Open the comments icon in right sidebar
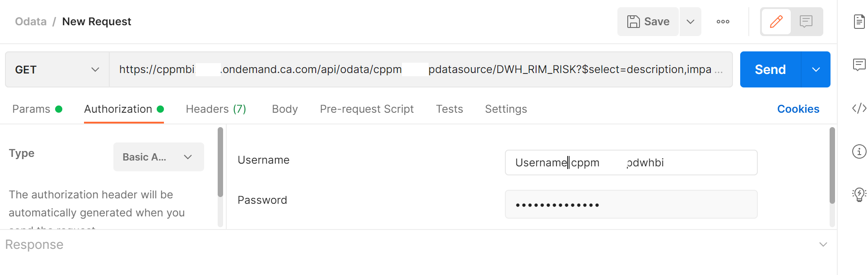Image resolution: width=868 pixels, height=275 pixels. (x=859, y=65)
